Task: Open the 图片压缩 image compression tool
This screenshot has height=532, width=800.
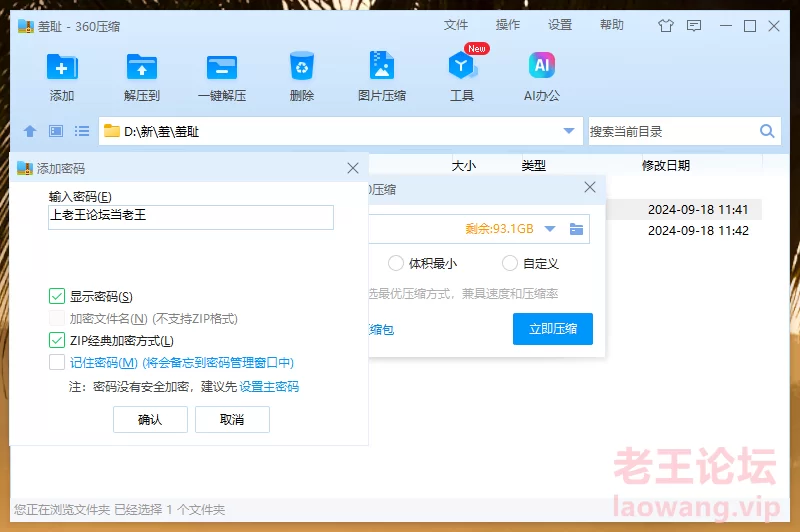Action: point(382,65)
